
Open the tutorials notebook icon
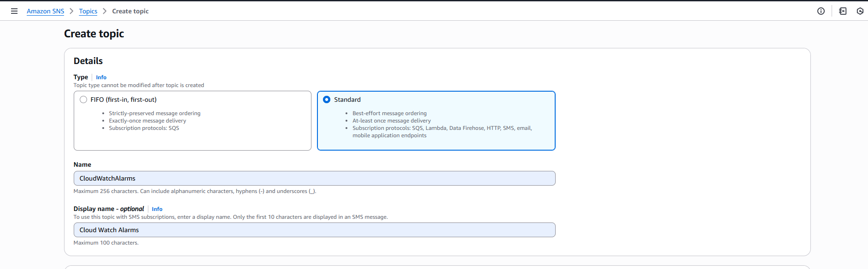[843, 11]
